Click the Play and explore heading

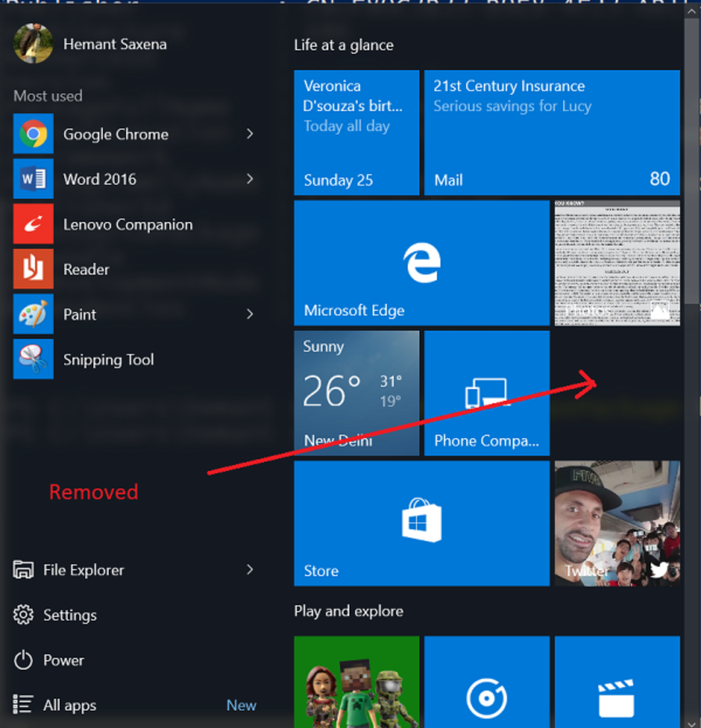(x=349, y=611)
